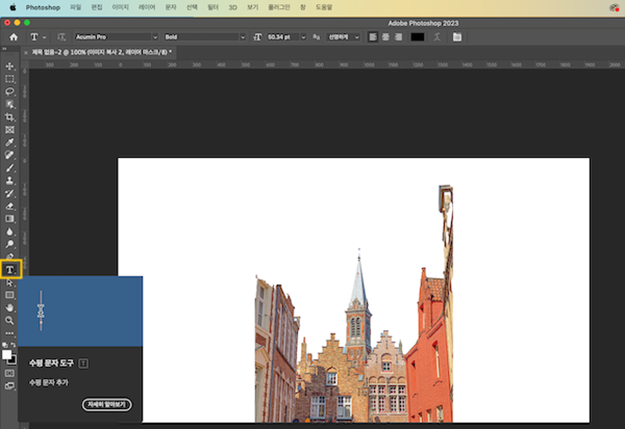Viewport: 625px width, 429px height.
Task: Toggle right align text
Action: click(x=397, y=37)
